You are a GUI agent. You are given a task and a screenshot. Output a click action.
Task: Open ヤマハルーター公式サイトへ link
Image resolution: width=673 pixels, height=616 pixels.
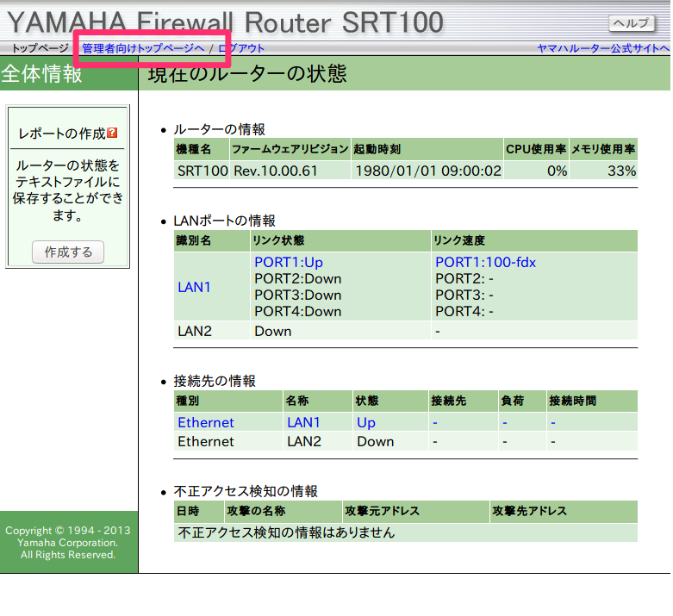tap(603, 48)
